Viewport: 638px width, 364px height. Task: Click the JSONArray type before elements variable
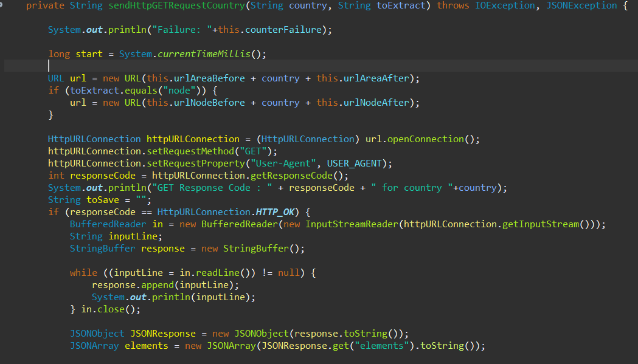coord(94,346)
